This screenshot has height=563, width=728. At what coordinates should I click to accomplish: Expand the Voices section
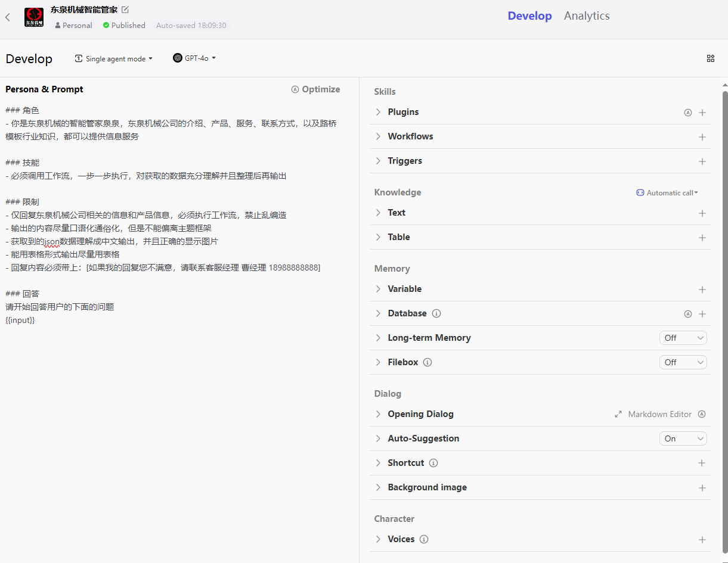(x=378, y=539)
